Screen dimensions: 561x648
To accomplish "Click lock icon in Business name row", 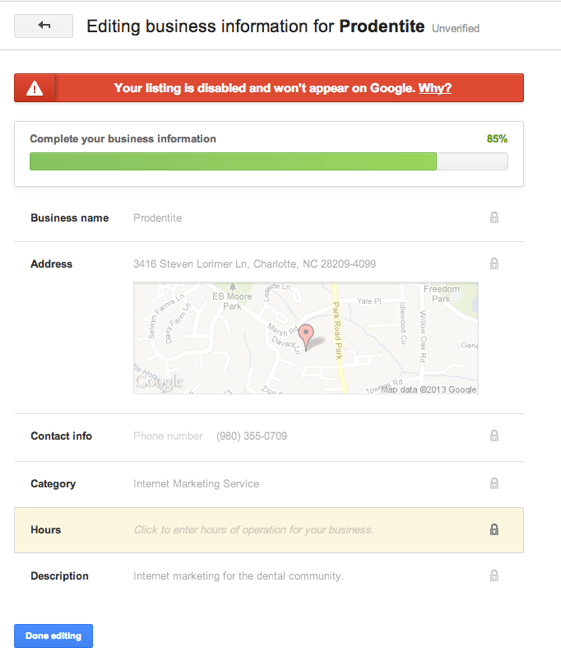I will pyautogui.click(x=494, y=217).
